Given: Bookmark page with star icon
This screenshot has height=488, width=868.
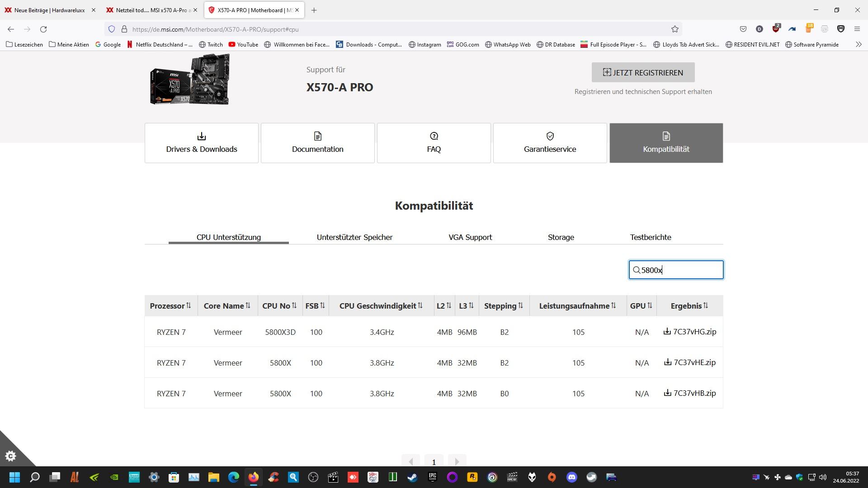Looking at the screenshot, I should coord(675,29).
